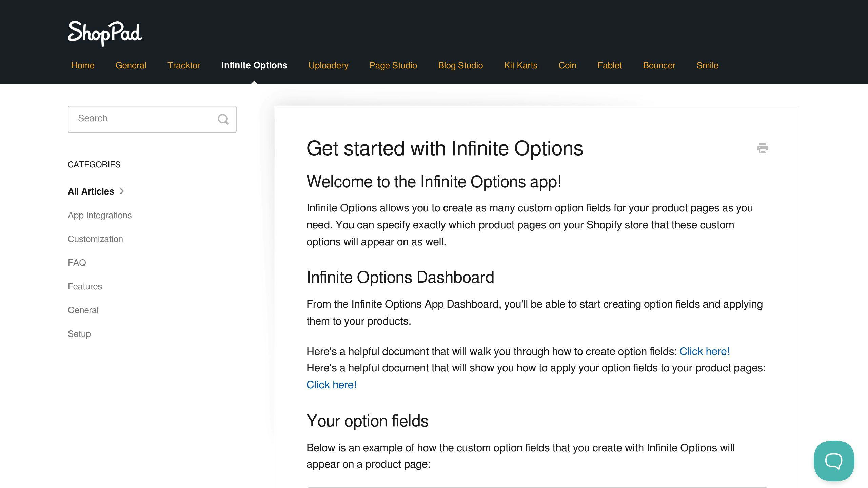Go to the Fablet section
Viewport: 868px width, 488px height.
tap(610, 65)
